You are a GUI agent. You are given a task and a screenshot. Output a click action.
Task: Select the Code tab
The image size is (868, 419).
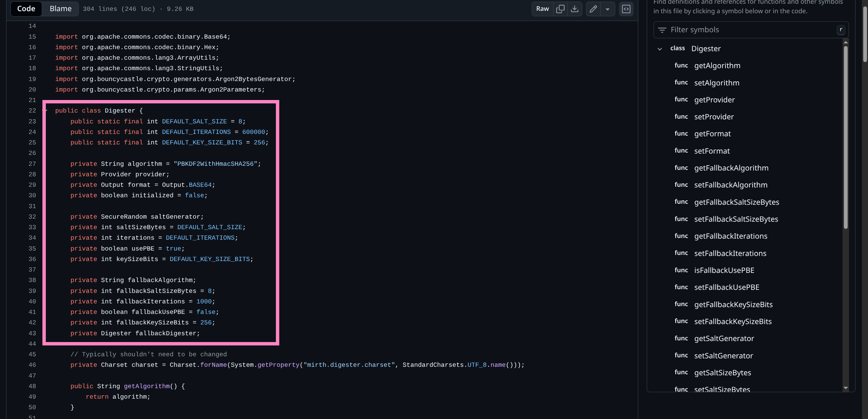(26, 9)
